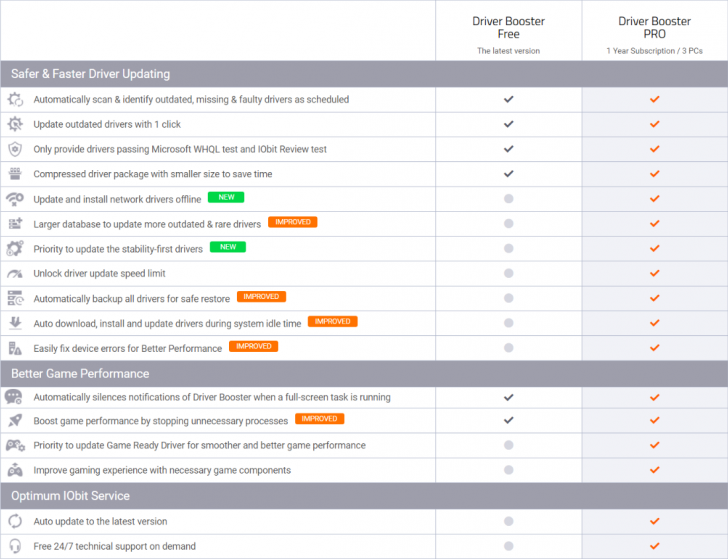Click the PRO checkmark for Game Ready Driver
Screen dimensions: 728x559
click(655, 445)
